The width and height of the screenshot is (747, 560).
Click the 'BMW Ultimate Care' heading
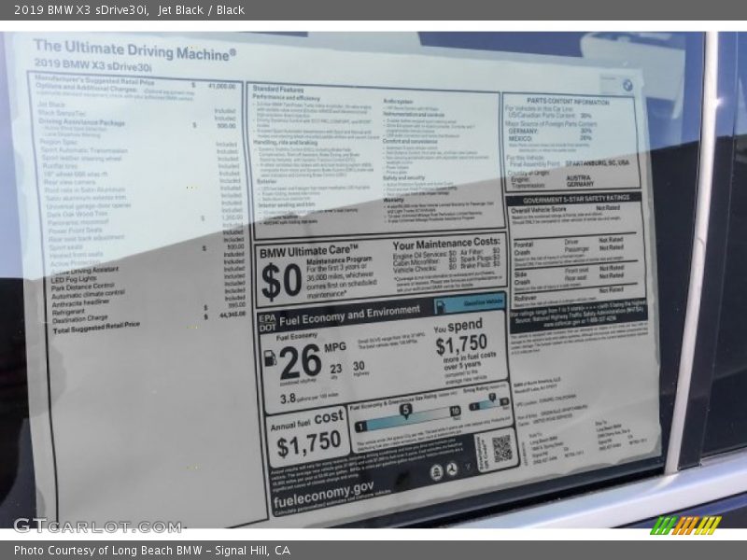(x=308, y=251)
